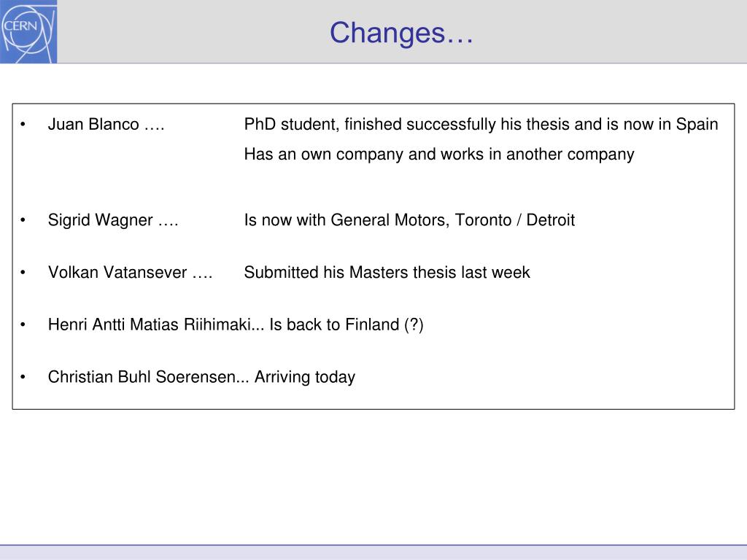This screenshot has height=560, width=747.
Task: Click the bullet before Christian Buhl Soerensen
Action: 23,377
